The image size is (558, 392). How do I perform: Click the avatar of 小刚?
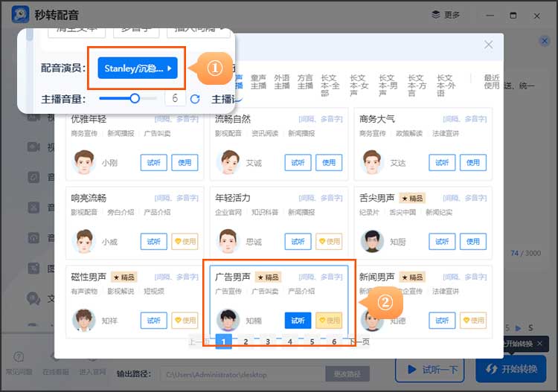[x=84, y=162]
